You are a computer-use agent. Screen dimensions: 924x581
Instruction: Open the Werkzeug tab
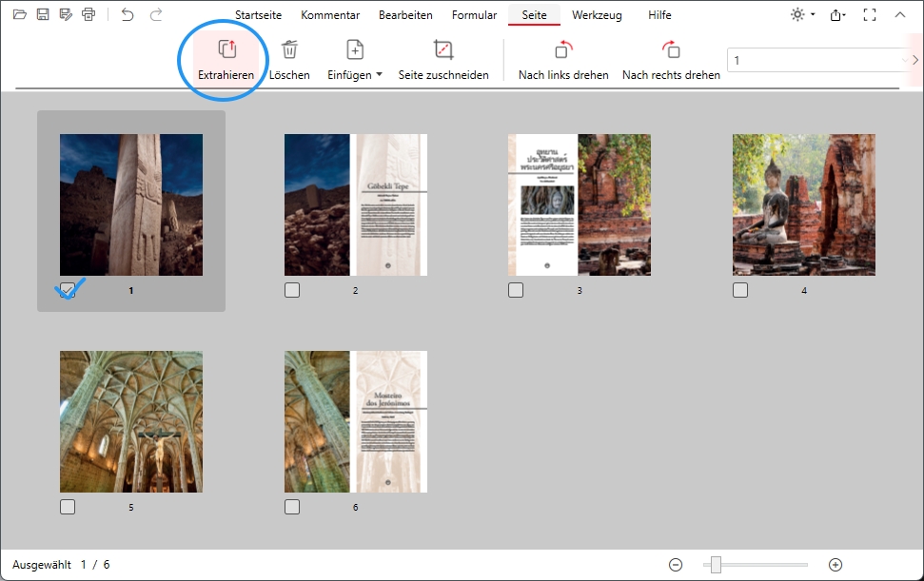[595, 15]
